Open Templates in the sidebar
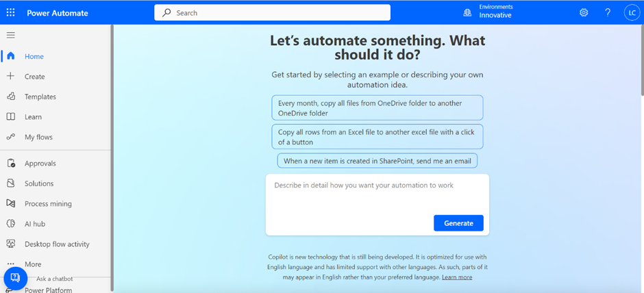Screen dimensions: 644x293 pos(40,97)
